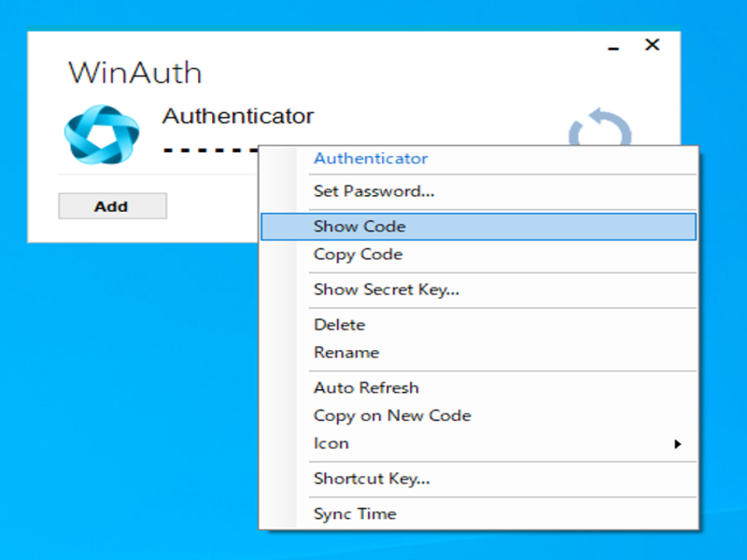The width and height of the screenshot is (747, 560).
Task: Click the WinAuth title text
Action: coord(135,73)
